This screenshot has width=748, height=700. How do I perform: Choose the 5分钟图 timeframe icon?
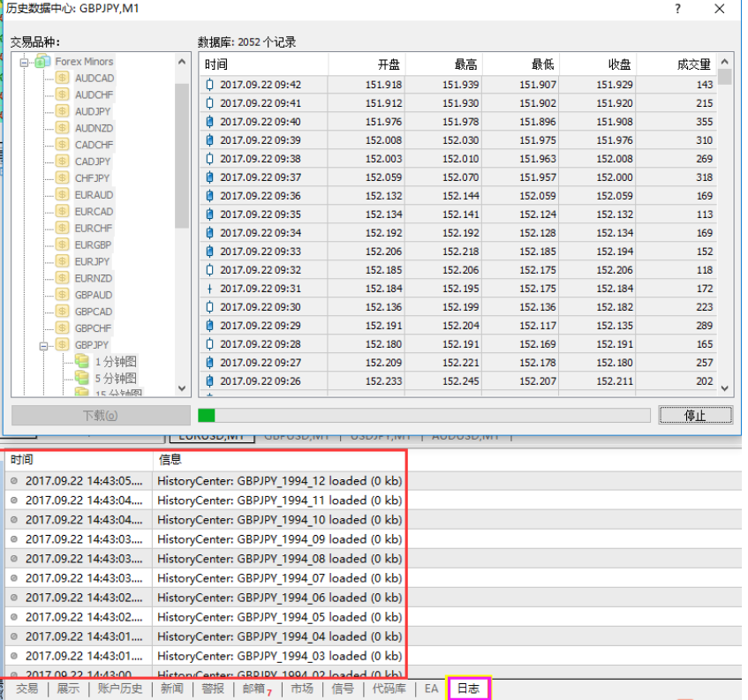pyautogui.click(x=82, y=378)
